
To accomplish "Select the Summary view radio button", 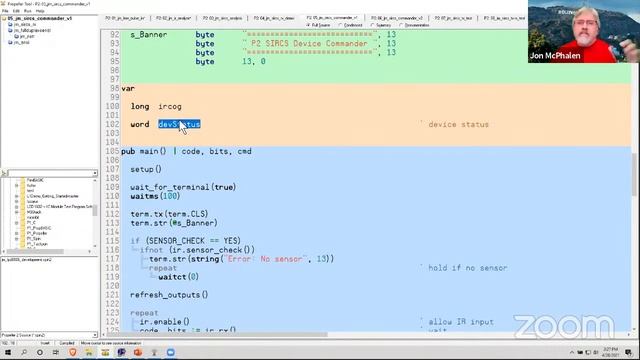I will [x=381, y=25].
